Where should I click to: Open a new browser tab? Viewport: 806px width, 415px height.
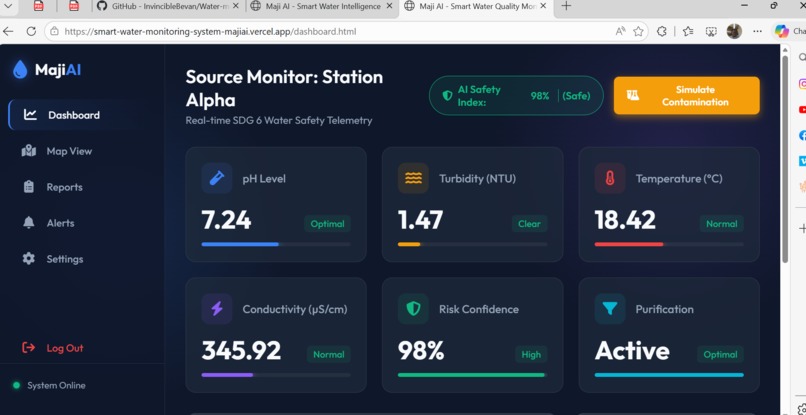566,6
